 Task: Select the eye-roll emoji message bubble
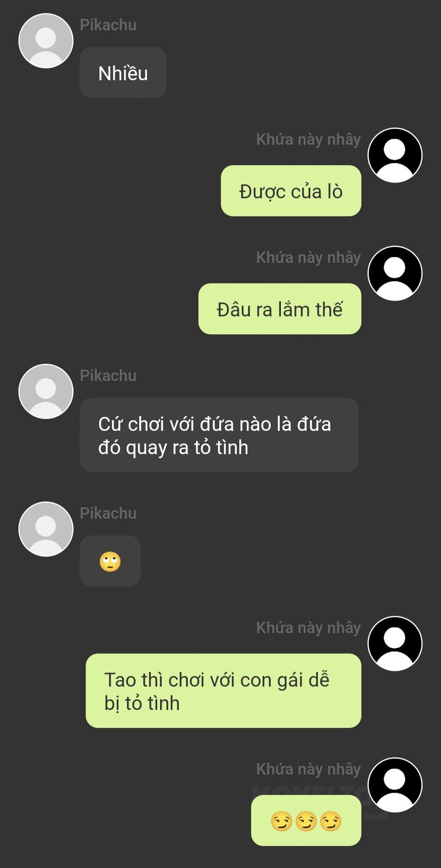coord(110,561)
